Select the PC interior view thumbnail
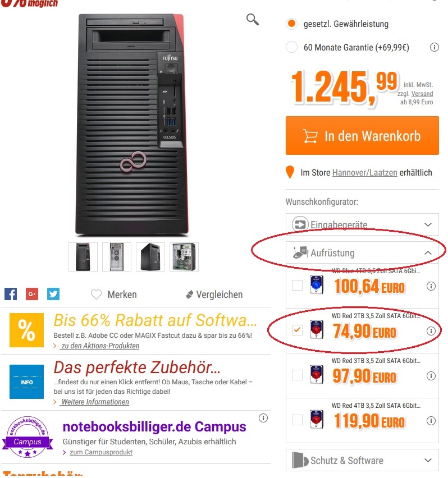Image resolution: width=448 pixels, height=478 pixels. [184, 257]
